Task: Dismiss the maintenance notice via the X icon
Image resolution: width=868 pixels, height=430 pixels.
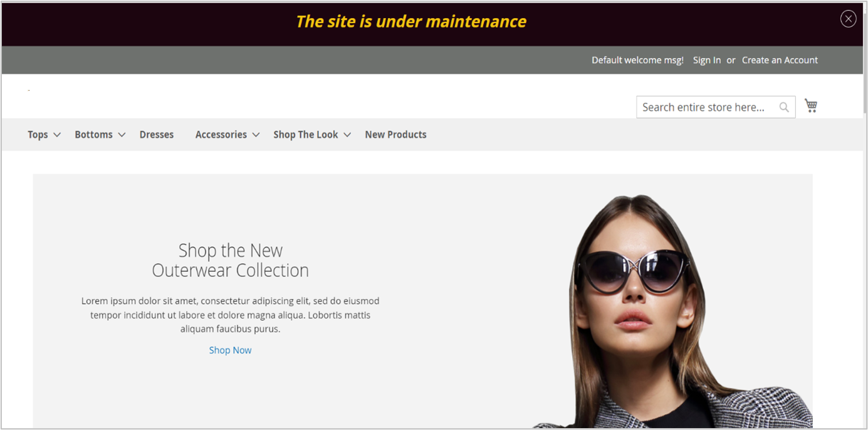Action: tap(848, 18)
